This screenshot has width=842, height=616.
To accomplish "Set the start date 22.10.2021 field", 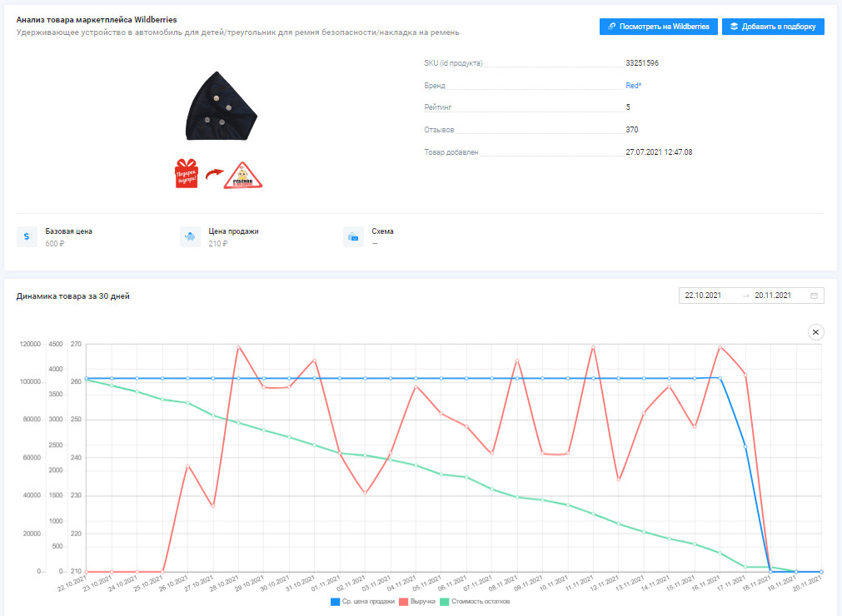I will pyautogui.click(x=703, y=296).
